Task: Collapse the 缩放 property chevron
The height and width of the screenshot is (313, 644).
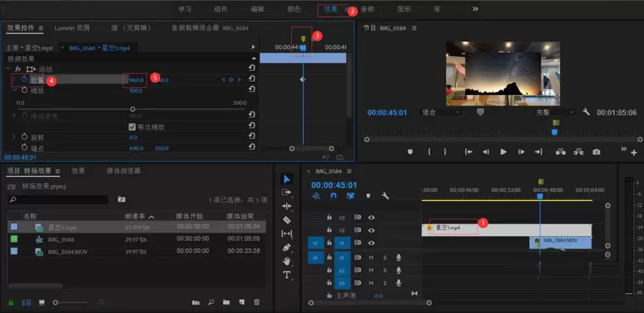Action: point(14,90)
